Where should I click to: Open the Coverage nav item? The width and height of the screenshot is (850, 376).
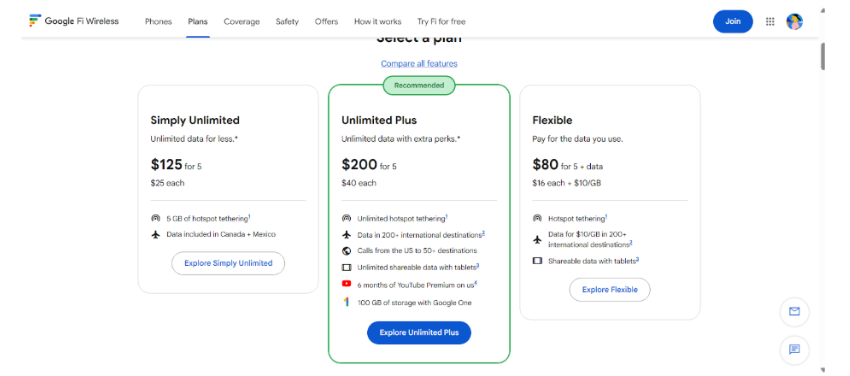[x=242, y=22]
